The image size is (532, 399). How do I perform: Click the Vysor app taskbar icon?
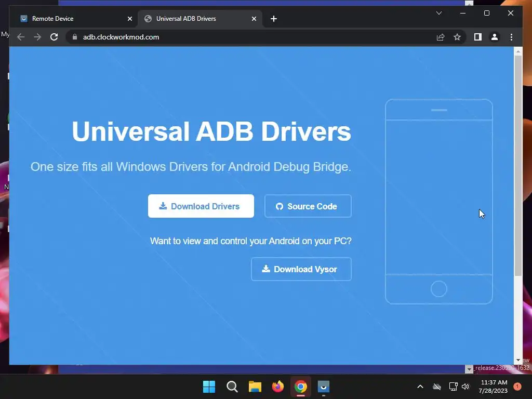pyautogui.click(x=323, y=387)
